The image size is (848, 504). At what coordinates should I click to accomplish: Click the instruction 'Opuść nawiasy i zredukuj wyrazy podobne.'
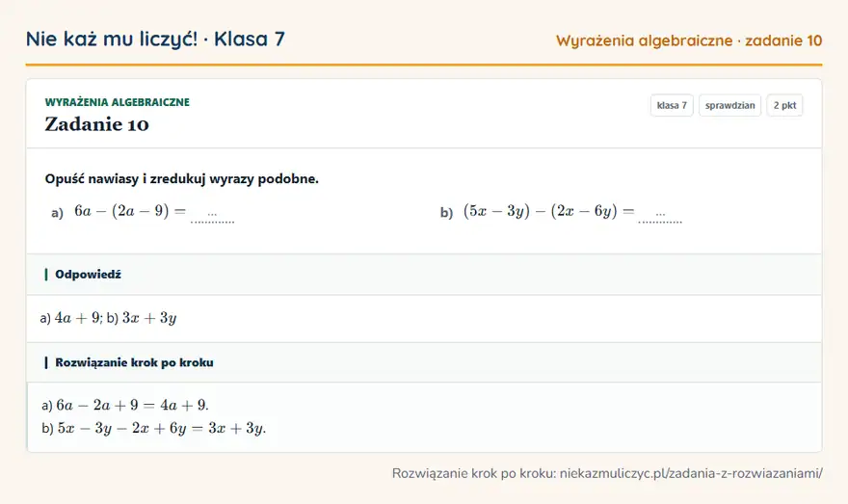tap(182, 179)
